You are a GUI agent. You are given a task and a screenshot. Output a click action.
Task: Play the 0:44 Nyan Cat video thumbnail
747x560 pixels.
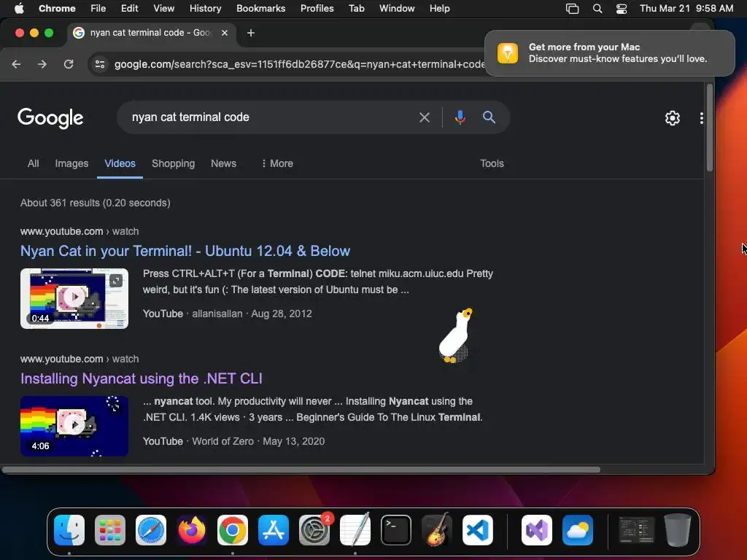pyautogui.click(x=74, y=298)
